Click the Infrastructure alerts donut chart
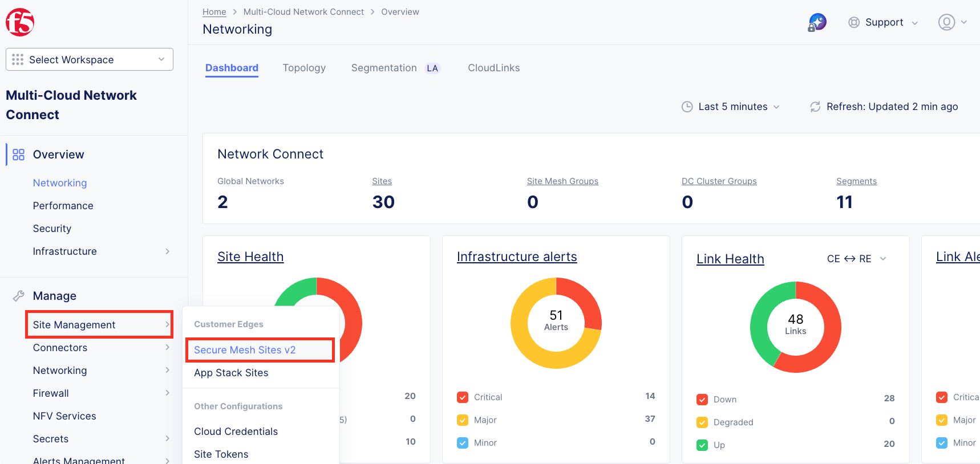This screenshot has height=464, width=980. tap(556, 323)
